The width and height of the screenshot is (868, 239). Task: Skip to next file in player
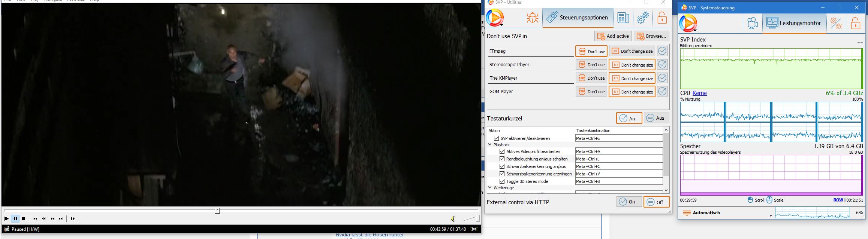click(61, 218)
